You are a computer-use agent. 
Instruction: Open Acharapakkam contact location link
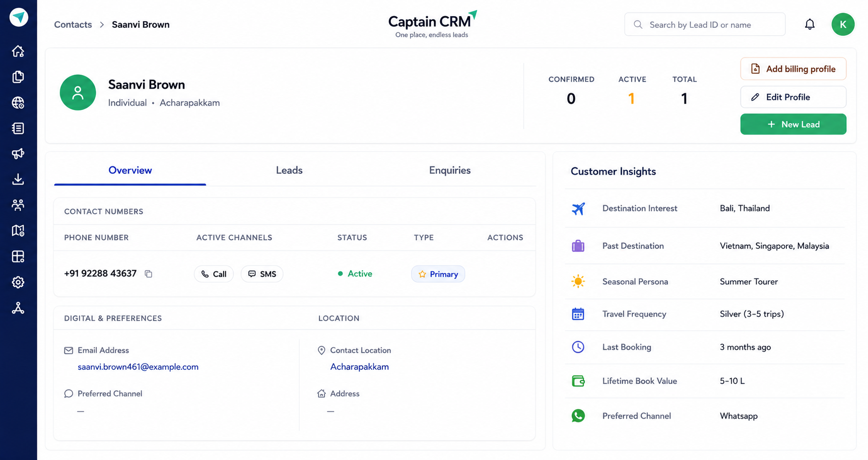point(360,367)
